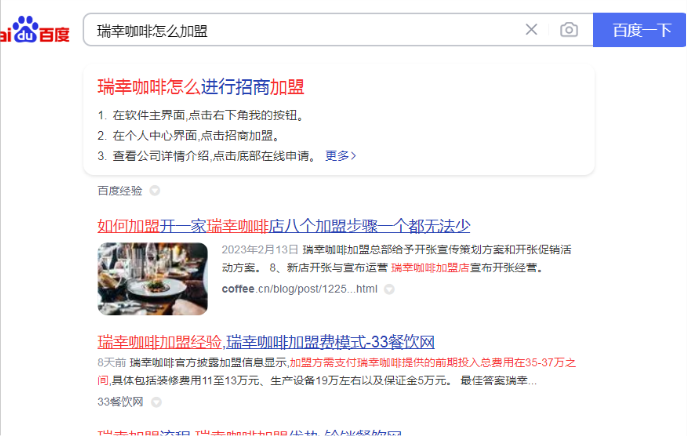Open the coffee.cn/blog/post URL link
Screen dimensions: 687x436
point(299,289)
